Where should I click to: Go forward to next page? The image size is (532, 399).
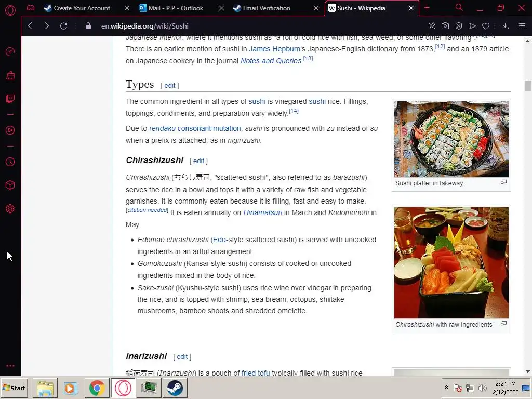click(x=47, y=26)
